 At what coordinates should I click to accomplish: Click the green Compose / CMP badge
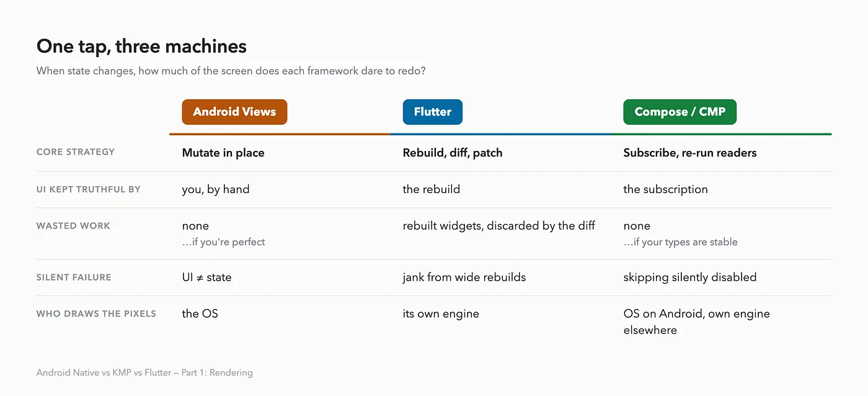click(x=680, y=112)
